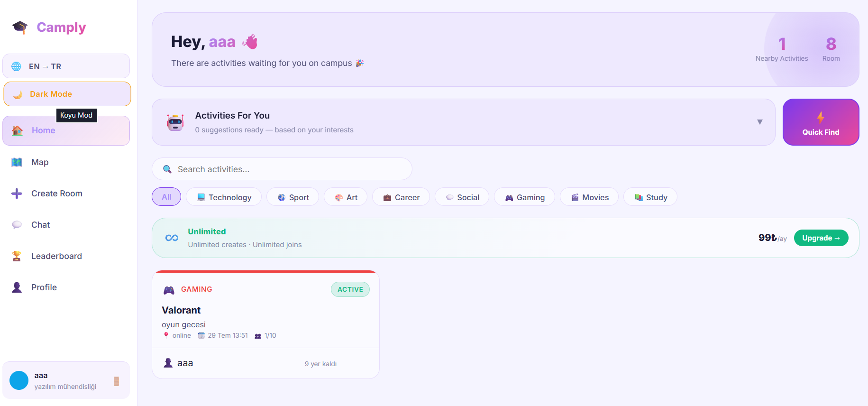
Task: Open the Create Room page
Action: (x=66, y=194)
